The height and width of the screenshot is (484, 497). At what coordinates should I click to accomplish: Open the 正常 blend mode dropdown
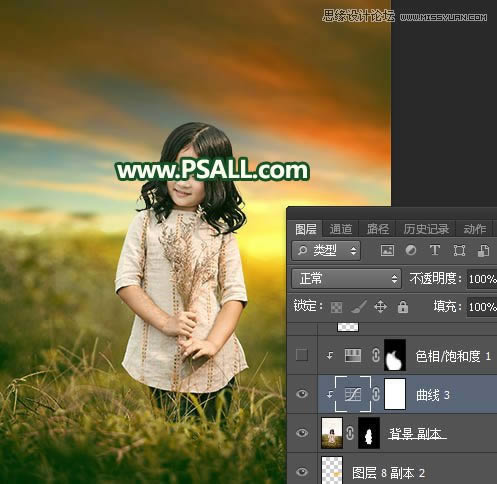pos(347,278)
